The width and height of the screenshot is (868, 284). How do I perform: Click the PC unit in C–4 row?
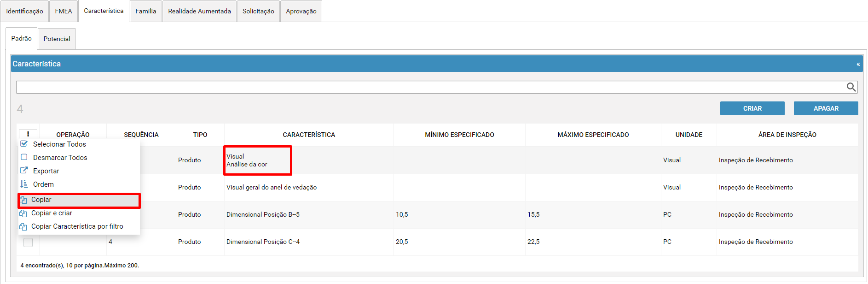[667, 242]
